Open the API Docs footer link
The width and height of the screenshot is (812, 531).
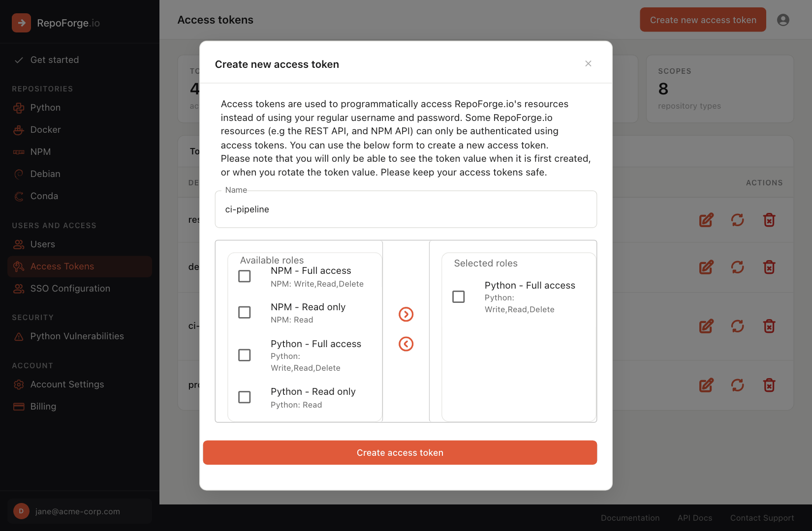[695, 518]
